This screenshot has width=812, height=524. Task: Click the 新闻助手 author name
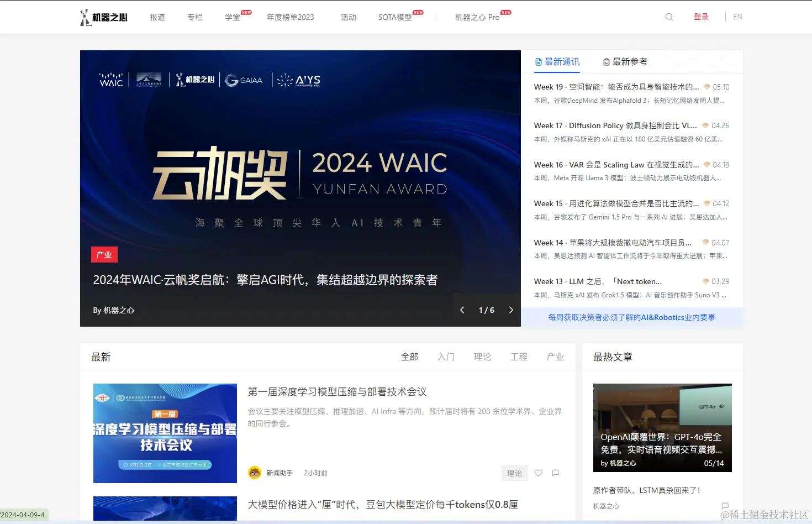(280, 473)
